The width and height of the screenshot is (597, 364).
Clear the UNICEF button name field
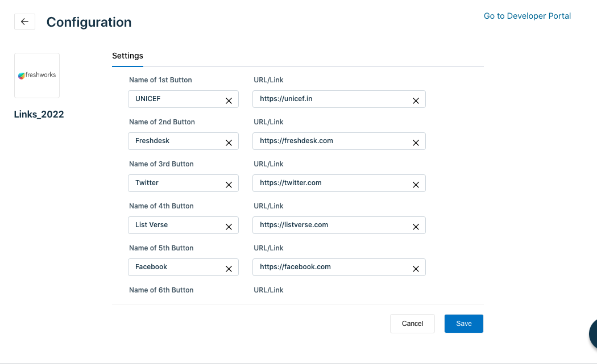[229, 101]
